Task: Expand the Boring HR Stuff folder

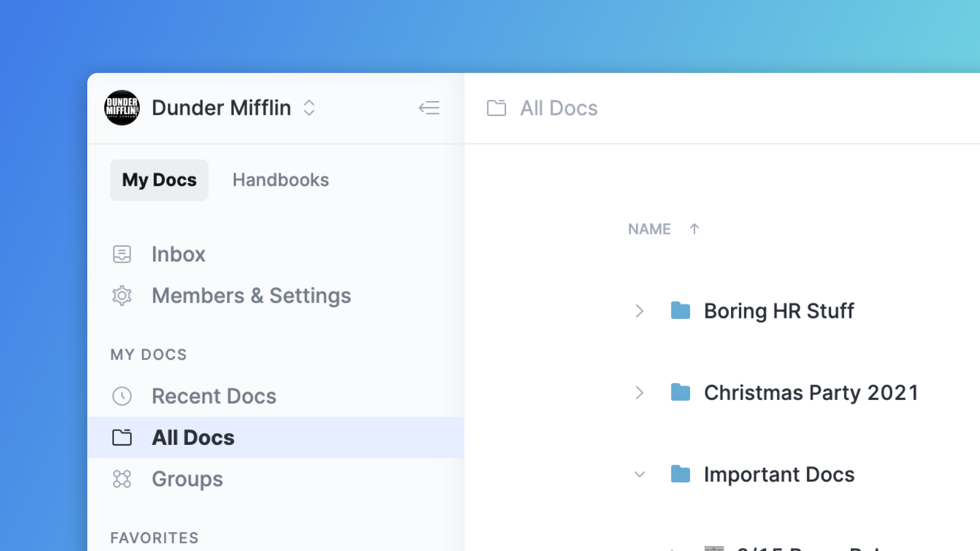Action: coord(640,311)
